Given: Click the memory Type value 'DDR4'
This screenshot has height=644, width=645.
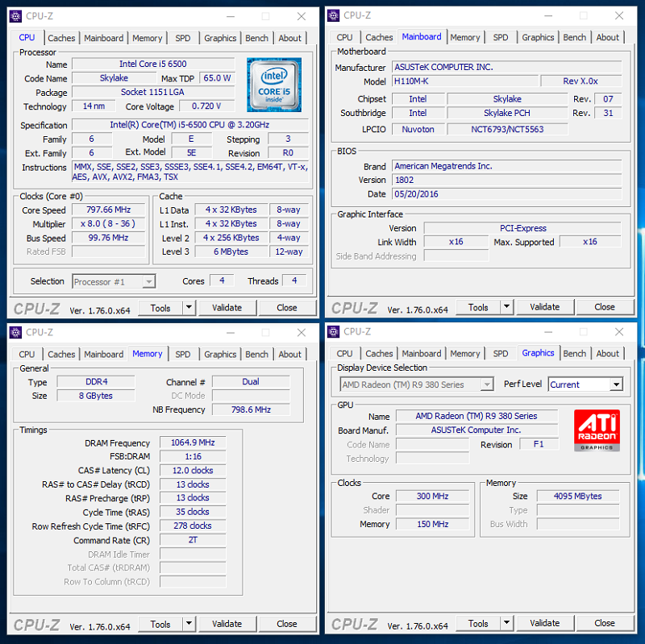Looking at the screenshot, I should coord(96,381).
